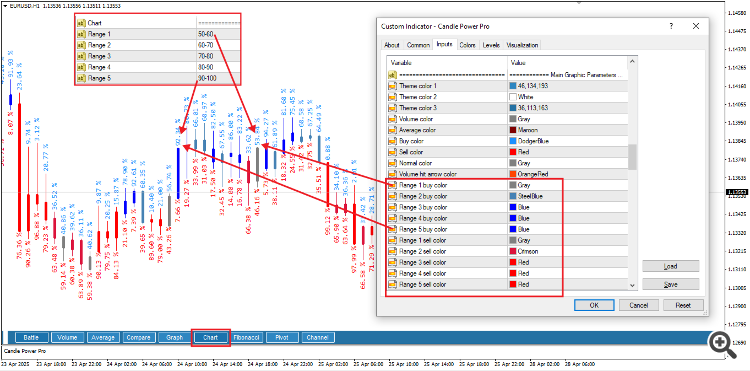Select the Fibonacci mode button
Image resolution: width=750 pixels, height=371 pixels.
pos(246,338)
